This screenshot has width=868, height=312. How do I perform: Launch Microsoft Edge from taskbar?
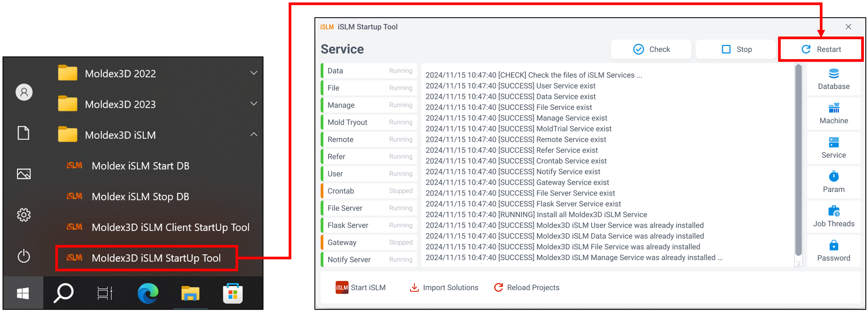148,293
